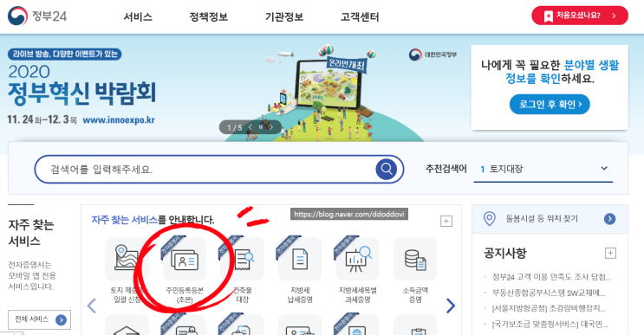Open the 추천검색어 dropdown chevron

point(604,168)
